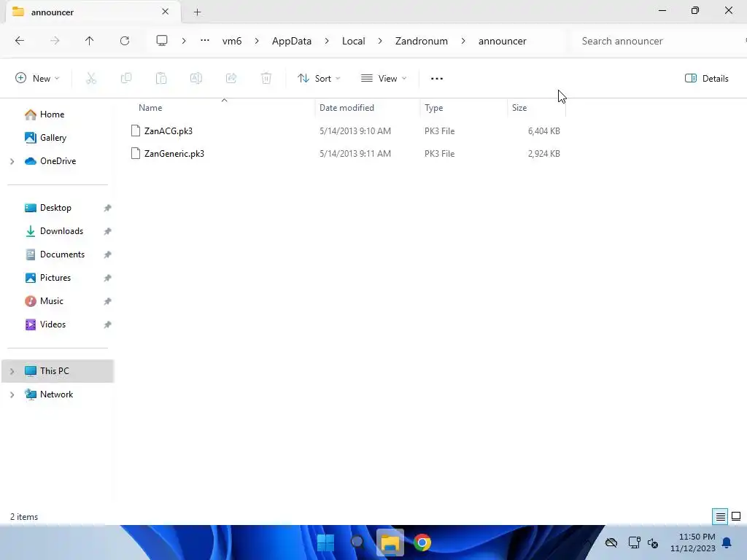Expand chevron after Local breadcrumb

coord(380,41)
